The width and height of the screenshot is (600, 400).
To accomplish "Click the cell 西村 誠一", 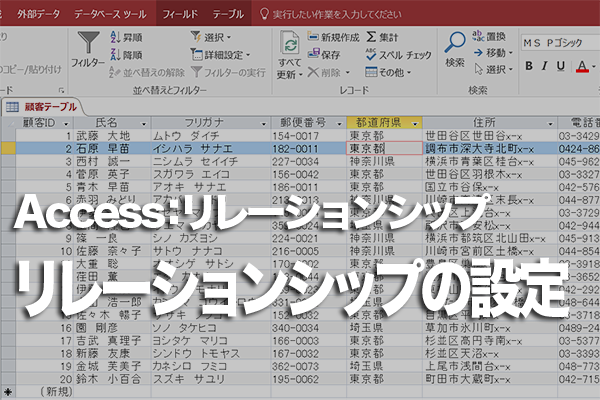I will point(112,162).
